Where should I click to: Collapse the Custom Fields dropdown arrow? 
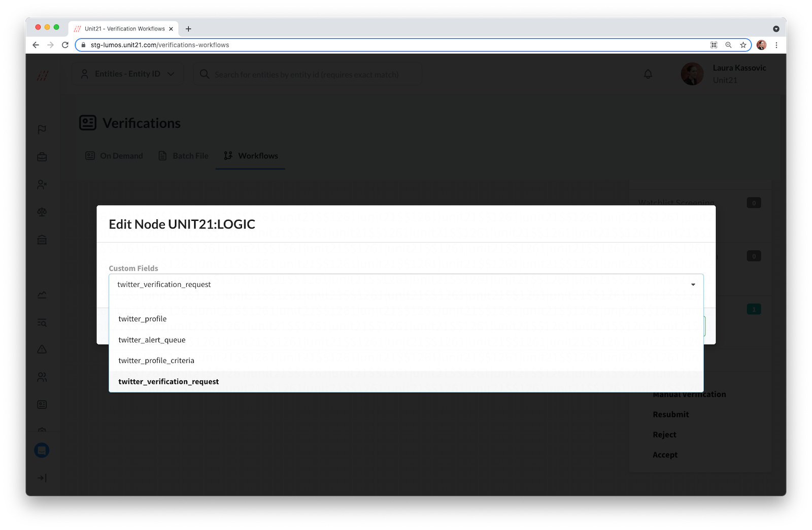click(x=693, y=284)
